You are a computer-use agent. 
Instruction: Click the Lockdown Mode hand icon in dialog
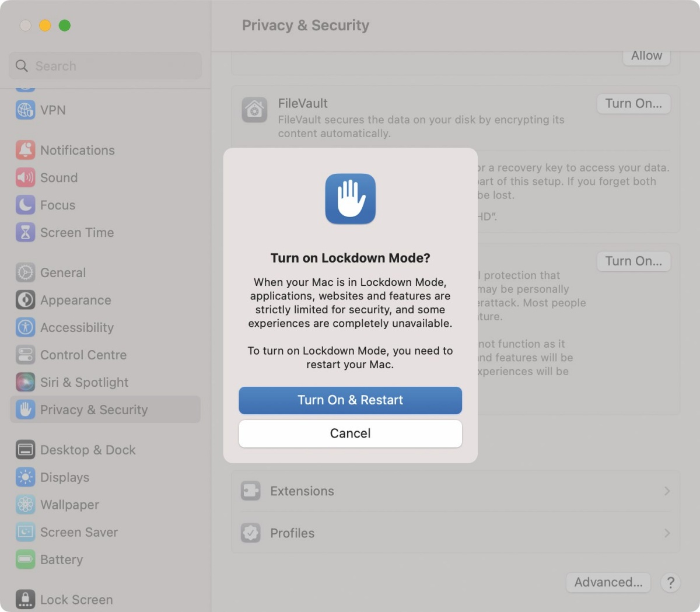coord(350,199)
